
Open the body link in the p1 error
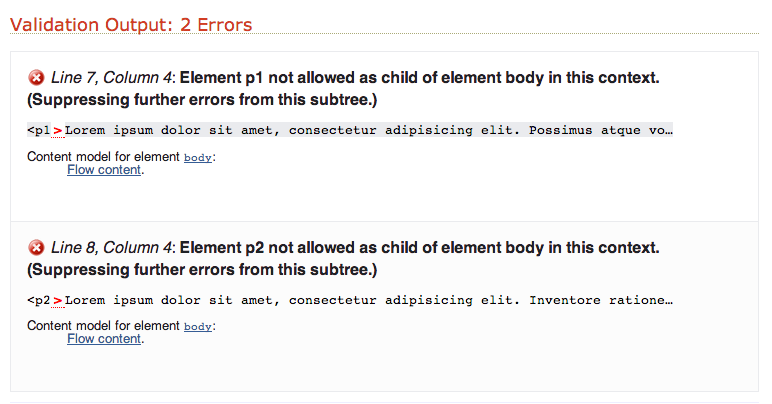click(197, 157)
